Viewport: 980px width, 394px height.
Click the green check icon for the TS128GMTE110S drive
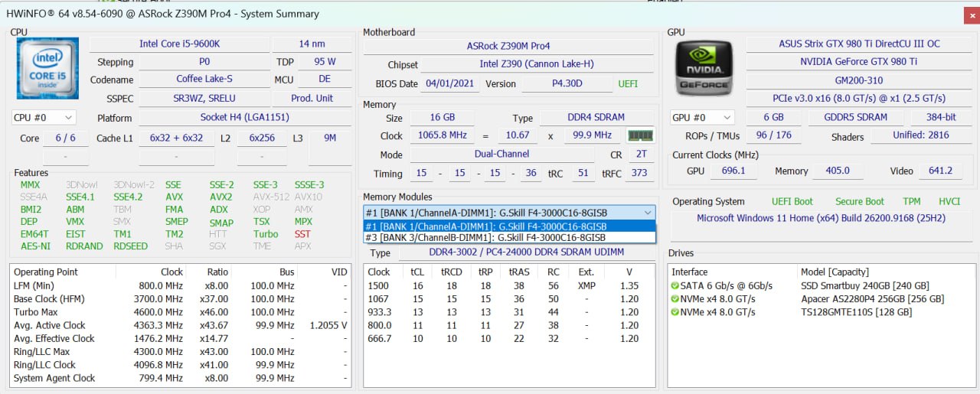[675, 312]
